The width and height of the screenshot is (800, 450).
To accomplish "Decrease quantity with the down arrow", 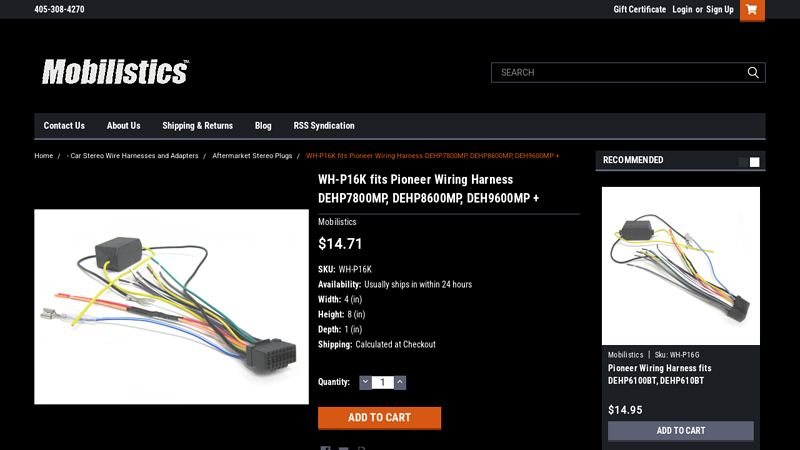I will click(x=365, y=382).
